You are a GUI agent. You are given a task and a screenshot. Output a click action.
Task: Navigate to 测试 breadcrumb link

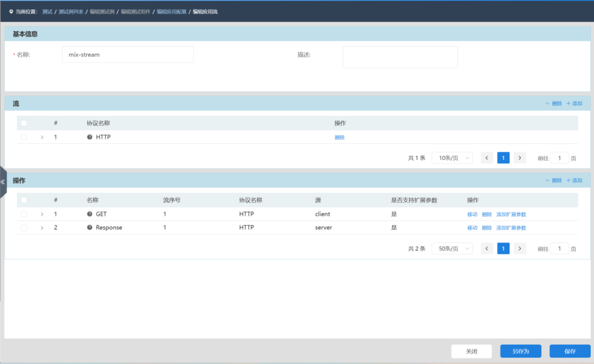(47, 12)
